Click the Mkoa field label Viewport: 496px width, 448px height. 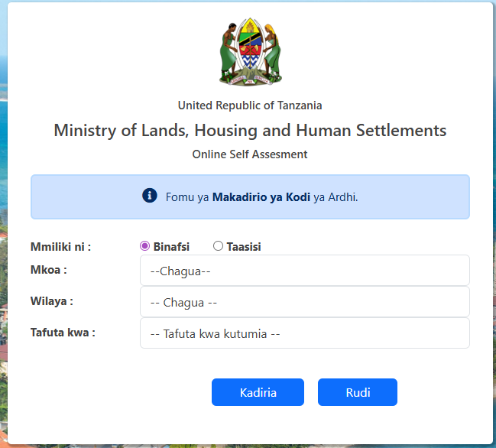(49, 269)
